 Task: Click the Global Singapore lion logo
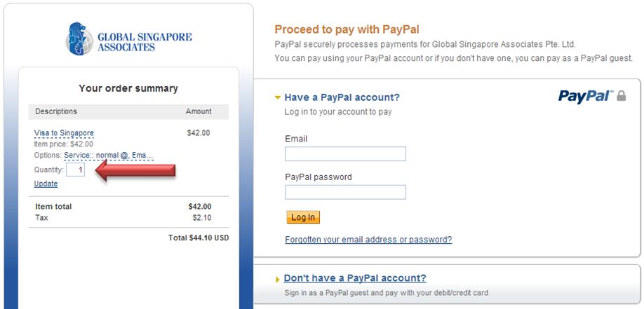80,39
